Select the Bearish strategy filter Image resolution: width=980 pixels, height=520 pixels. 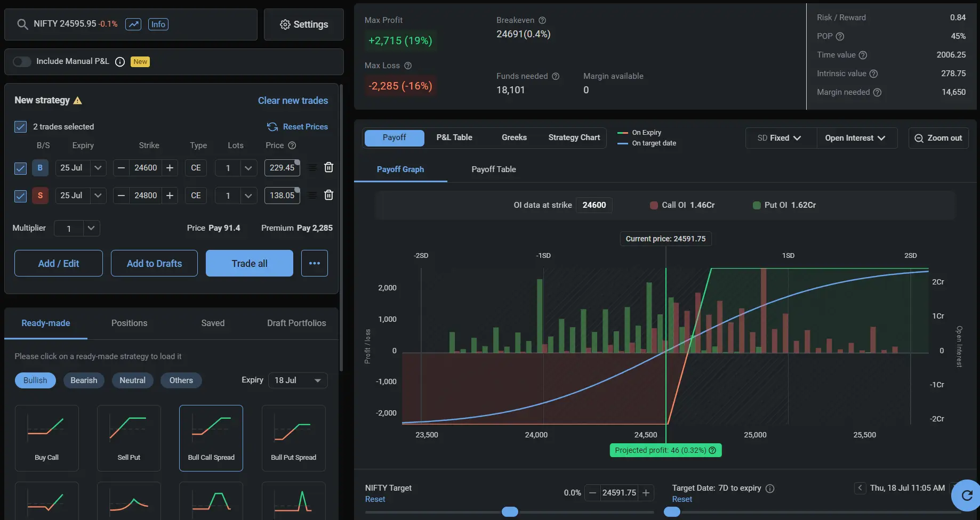click(x=84, y=380)
